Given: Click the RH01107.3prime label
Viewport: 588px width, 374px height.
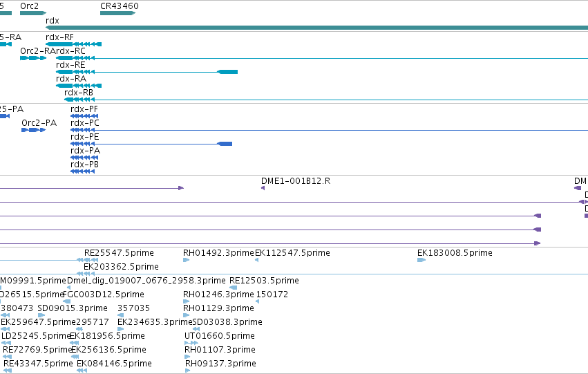Looking at the screenshot, I should pos(220,350).
